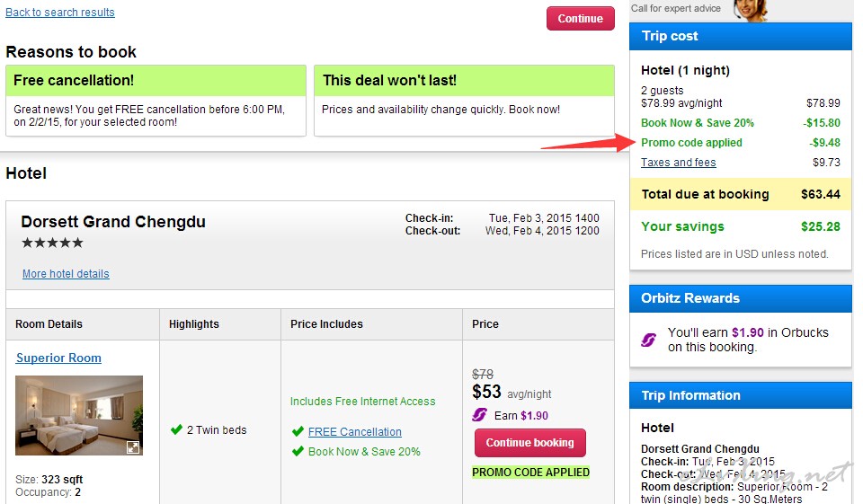Click checkmark beside Book Now & Save 20%
Image resolution: width=863 pixels, height=504 pixels.
(x=298, y=451)
